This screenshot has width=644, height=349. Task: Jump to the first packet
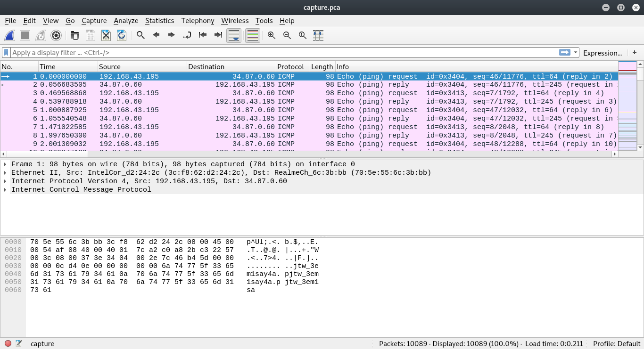tap(203, 35)
